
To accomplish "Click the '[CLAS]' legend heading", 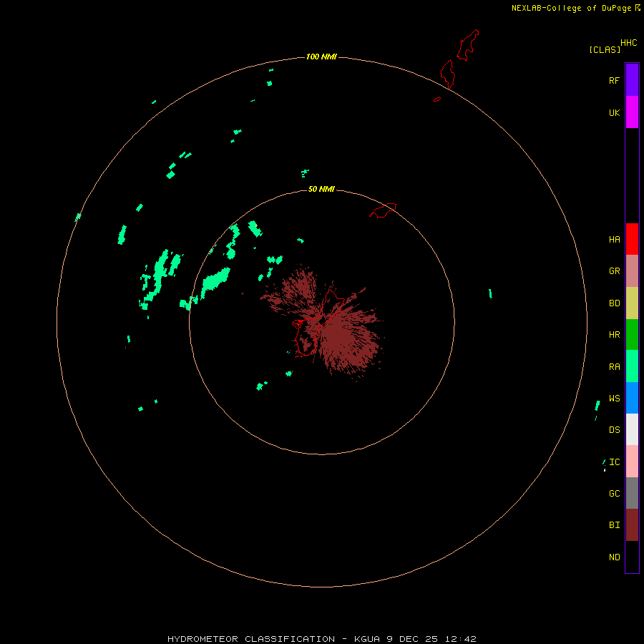I will (605, 49).
